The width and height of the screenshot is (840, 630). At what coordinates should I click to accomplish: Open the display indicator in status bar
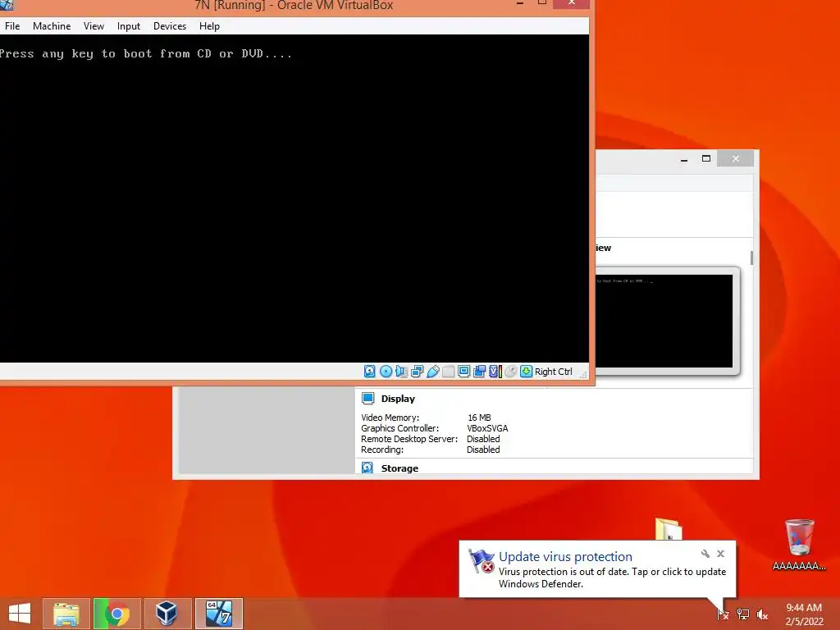tap(464, 372)
